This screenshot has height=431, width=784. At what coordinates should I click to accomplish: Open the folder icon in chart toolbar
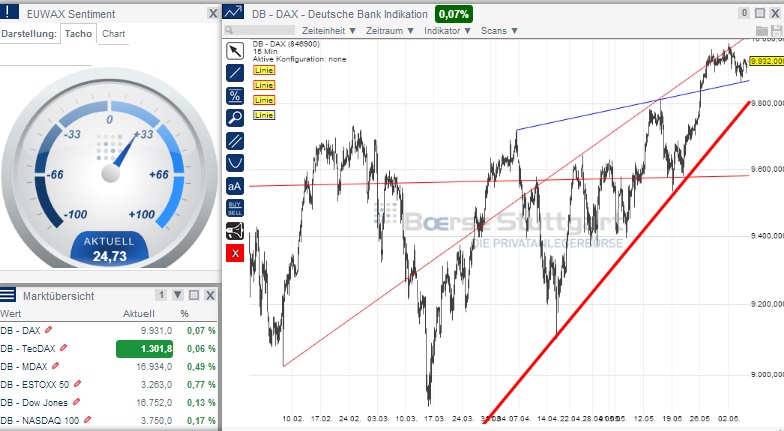coord(762,30)
